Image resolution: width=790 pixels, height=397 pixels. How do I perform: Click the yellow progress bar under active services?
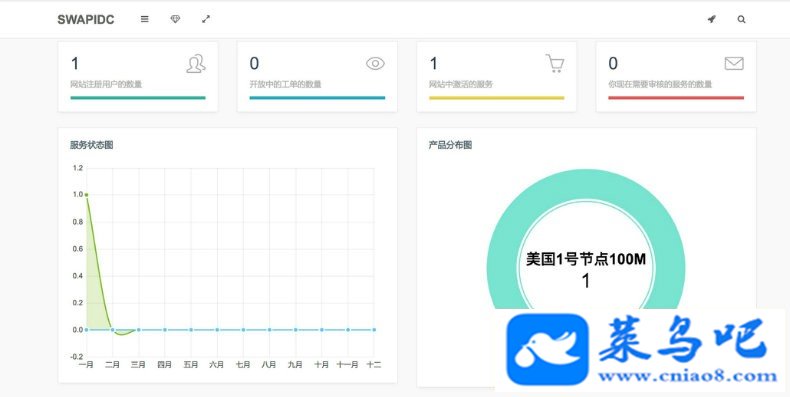pyautogui.click(x=497, y=98)
